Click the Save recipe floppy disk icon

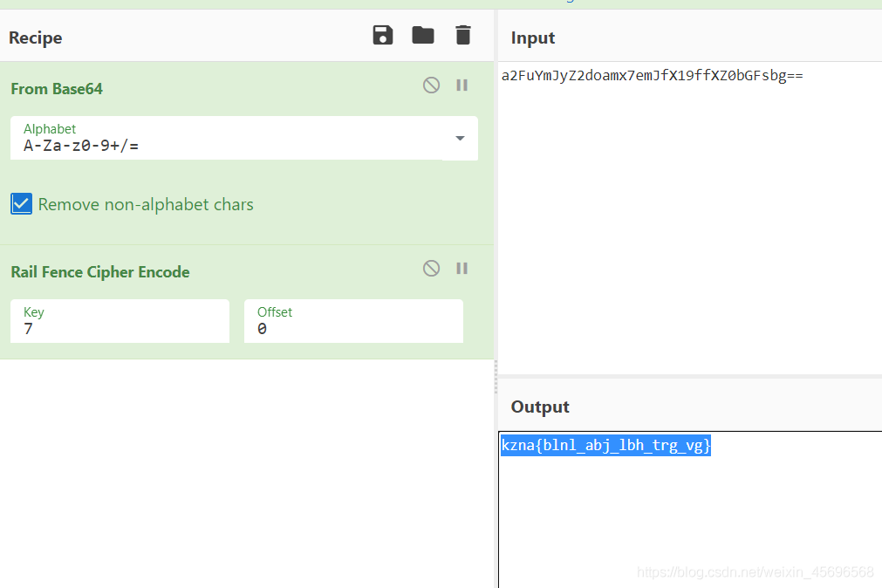[382, 35]
